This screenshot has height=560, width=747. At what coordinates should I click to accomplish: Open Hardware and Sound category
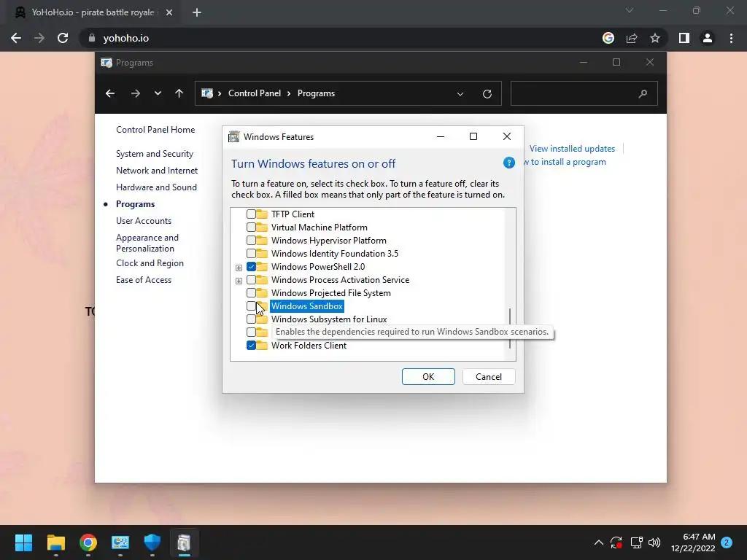156,187
